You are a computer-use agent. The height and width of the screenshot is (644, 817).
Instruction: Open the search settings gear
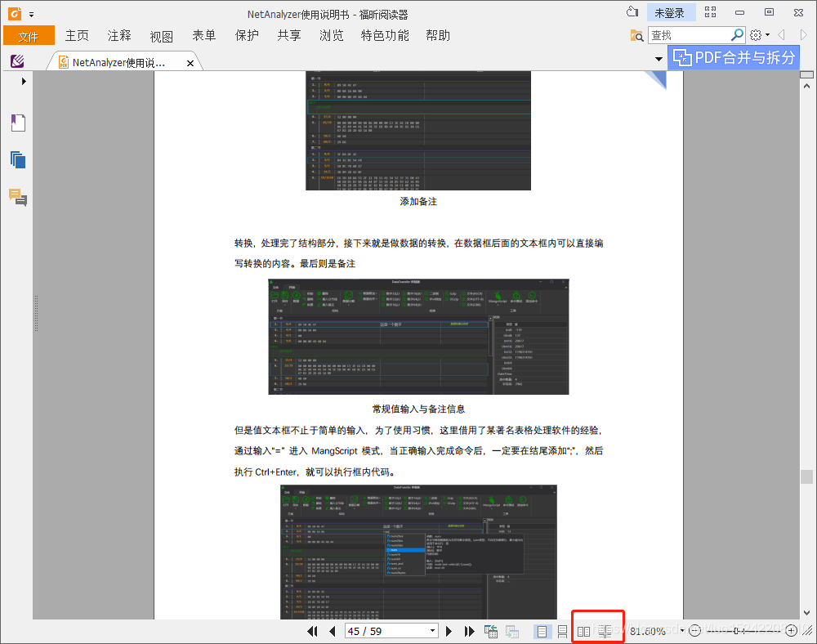[756, 35]
